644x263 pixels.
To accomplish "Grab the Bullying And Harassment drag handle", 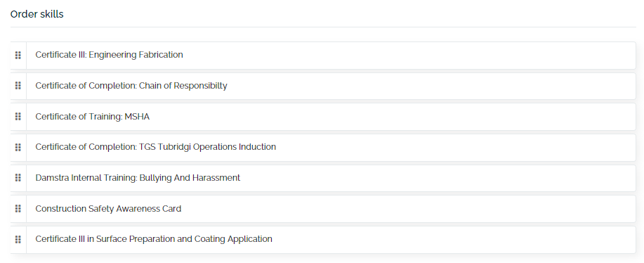I will pos(18,178).
